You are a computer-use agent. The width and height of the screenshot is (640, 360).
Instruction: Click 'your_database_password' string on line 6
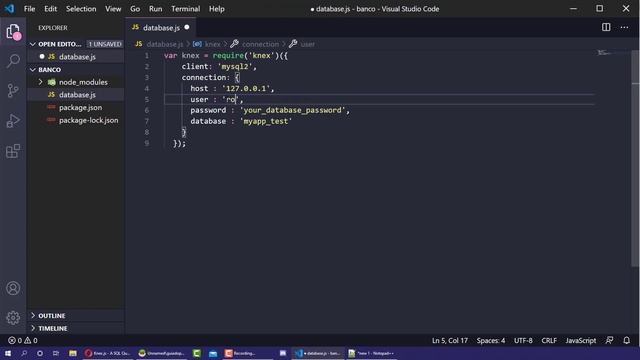tap(293, 110)
